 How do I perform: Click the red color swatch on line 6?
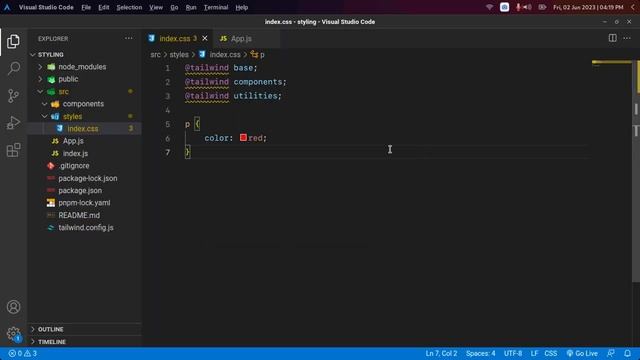point(243,138)
